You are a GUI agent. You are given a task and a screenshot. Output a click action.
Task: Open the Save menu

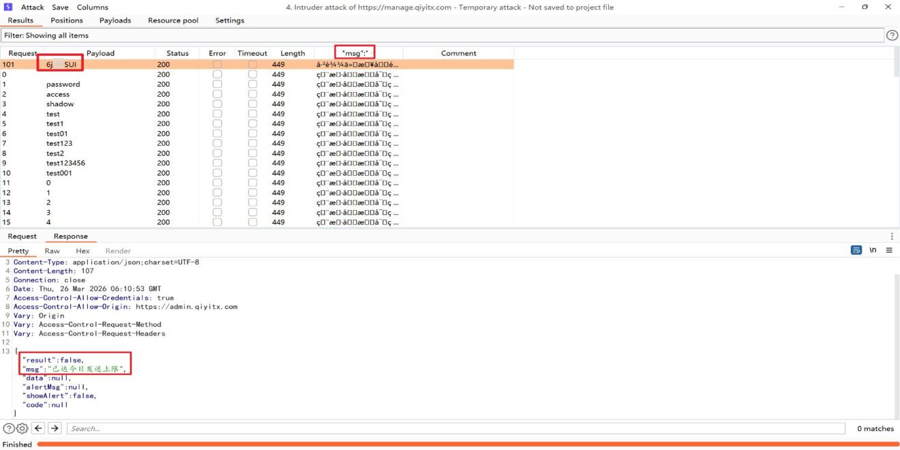60,7
